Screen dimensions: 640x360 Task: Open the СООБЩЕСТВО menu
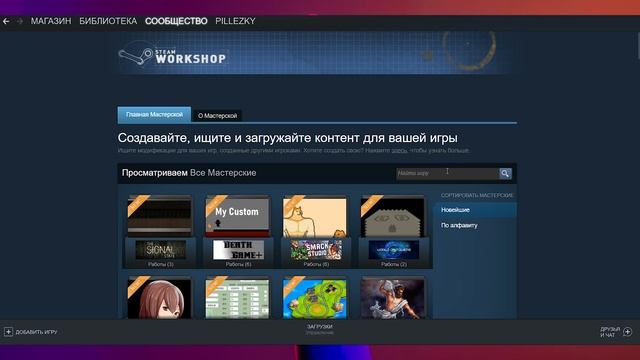176,21
